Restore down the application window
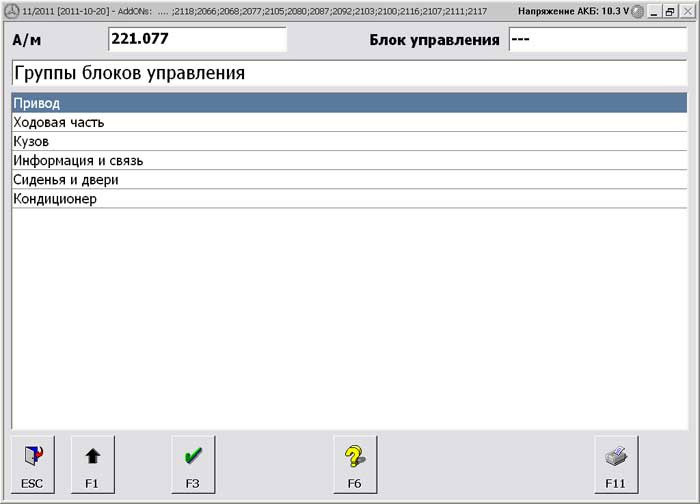 click(670, 10)
